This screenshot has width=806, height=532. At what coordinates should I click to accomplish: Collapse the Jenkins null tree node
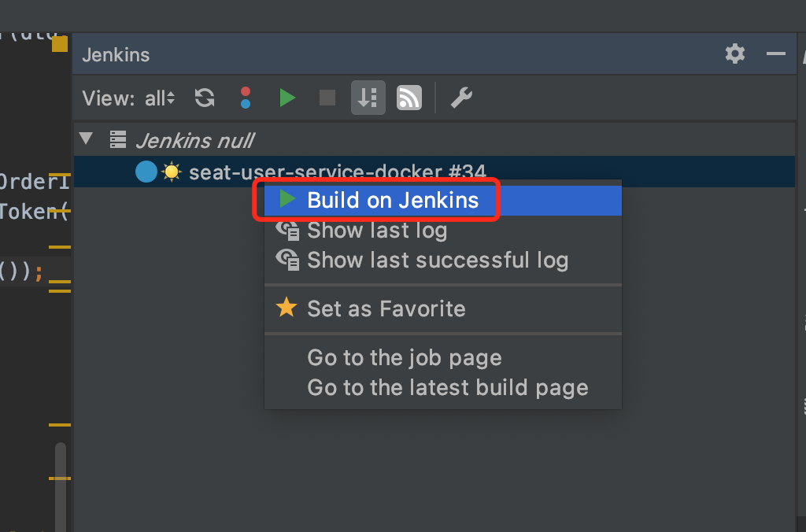click(87, 140)
